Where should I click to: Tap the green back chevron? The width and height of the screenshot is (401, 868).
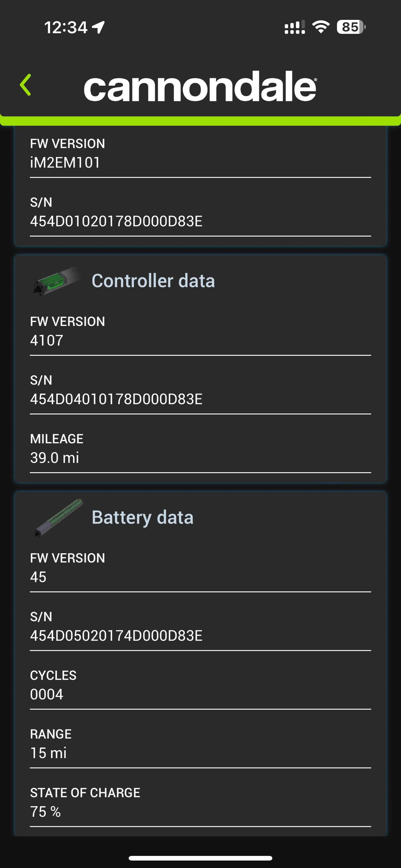coord(26,85)
